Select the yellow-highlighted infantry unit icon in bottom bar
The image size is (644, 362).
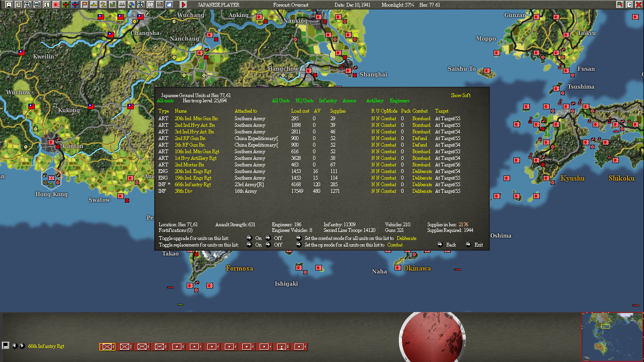pos(107,347)
